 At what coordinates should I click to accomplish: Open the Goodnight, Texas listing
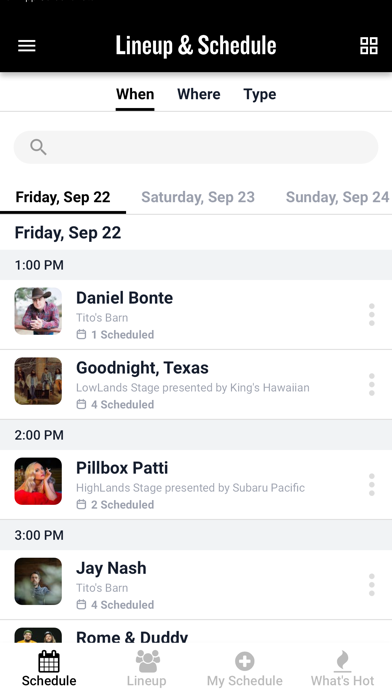point(196,384)
